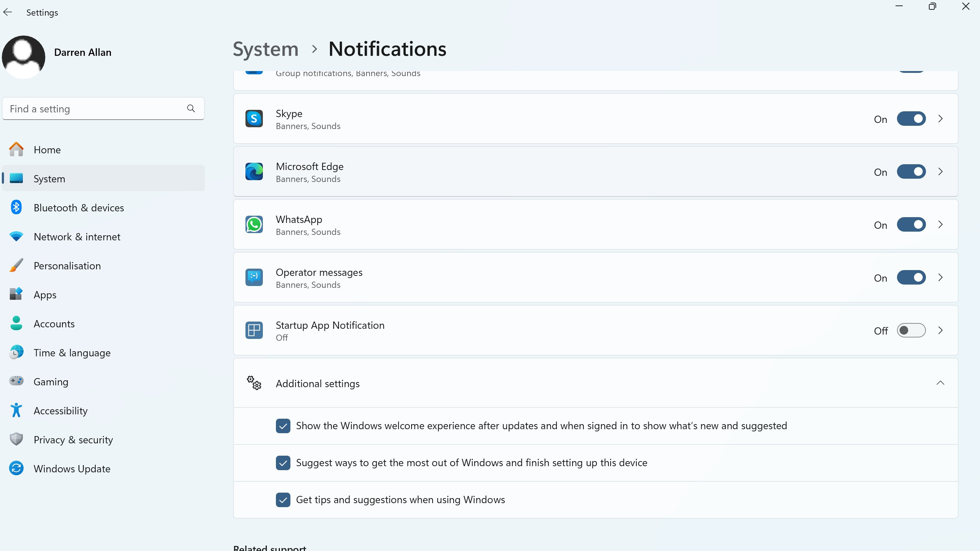The width and height of the screenshot is (980, 551).
Task: Turn off Skype notifications toggle
Action: tap(911, 119)
